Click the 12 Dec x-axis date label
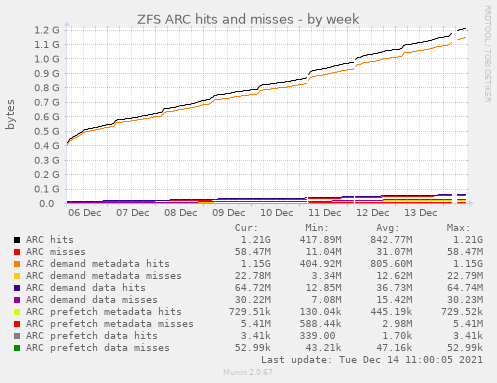This screenshot has width=497, height=383. (373, 213)
